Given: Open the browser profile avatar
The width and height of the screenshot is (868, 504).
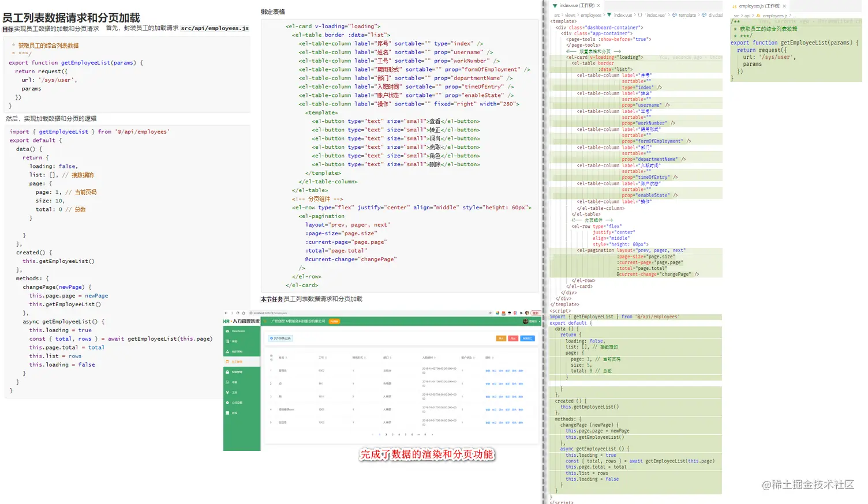Looking at the screenshot, I should pos(527,313).
